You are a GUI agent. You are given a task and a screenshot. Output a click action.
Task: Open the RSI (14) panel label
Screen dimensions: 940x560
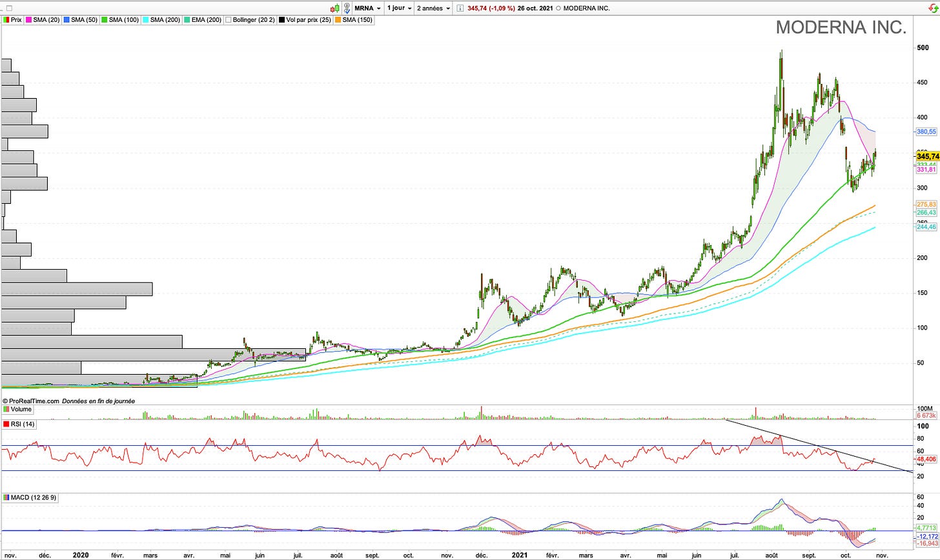click(19, 424)
